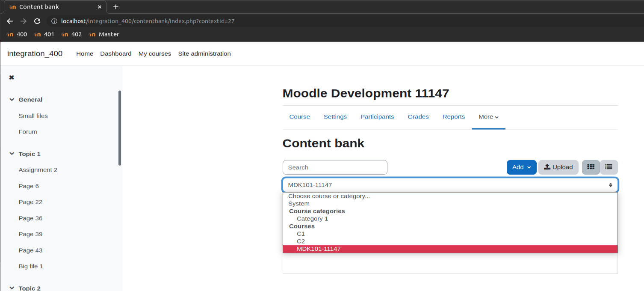Open the Grades tab
The width and height of the screenshot is (644, 291).
click(x=418, y=117)
